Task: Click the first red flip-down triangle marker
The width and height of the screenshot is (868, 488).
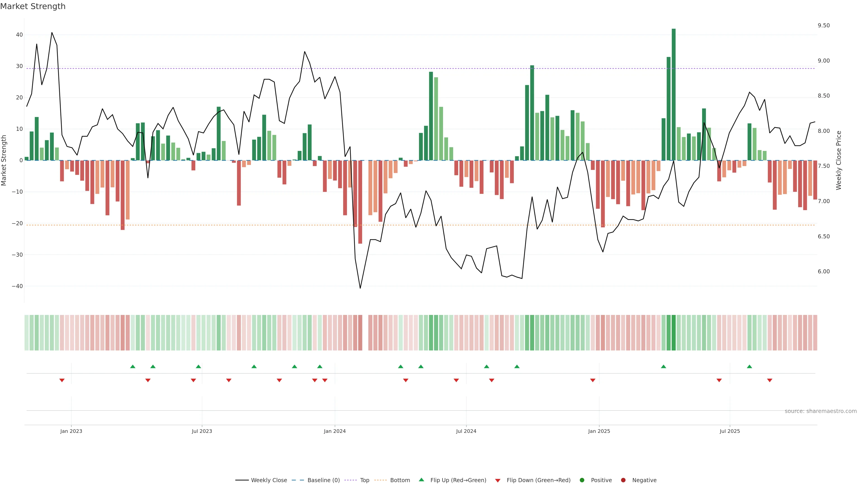Action: [x=62, y=380]
